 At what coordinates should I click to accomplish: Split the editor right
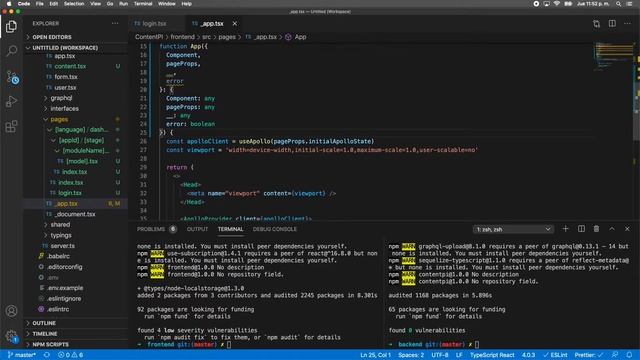click(x=612, y=24)
